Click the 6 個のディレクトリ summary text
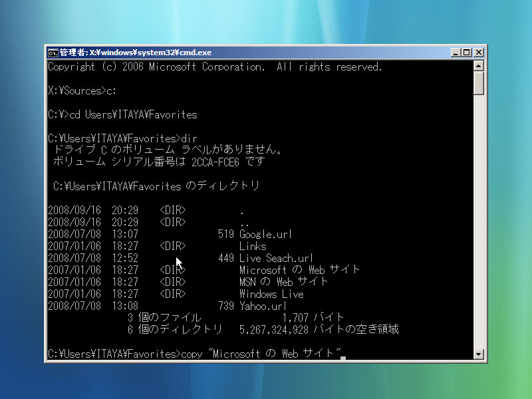 [x=175, y=330]
